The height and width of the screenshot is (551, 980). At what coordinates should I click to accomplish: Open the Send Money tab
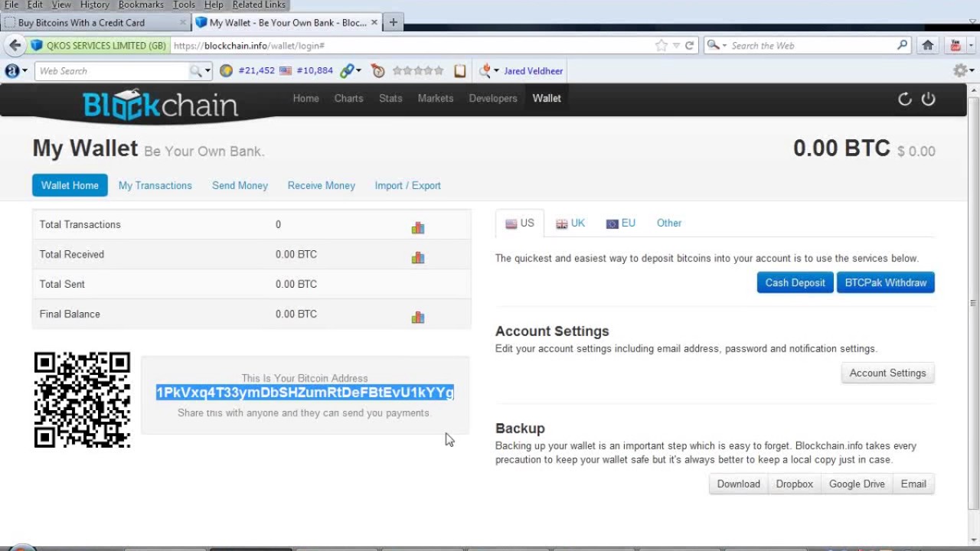[x=240, y=185]
